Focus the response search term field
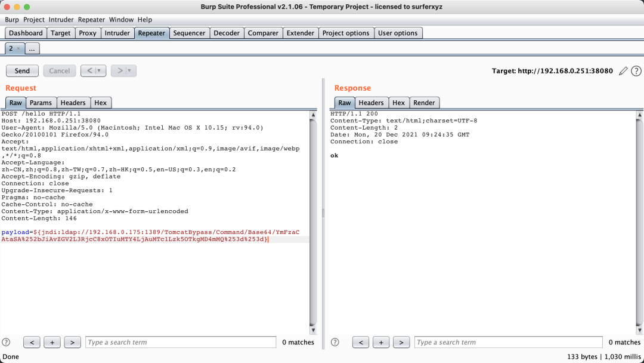 [x=509, y=342]
